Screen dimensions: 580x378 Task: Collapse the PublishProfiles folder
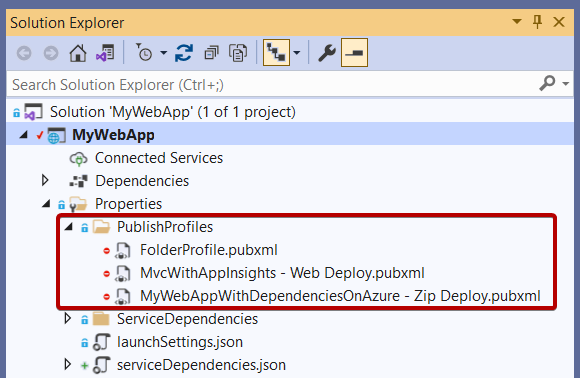pyautogui.click(x=68, y=226)
